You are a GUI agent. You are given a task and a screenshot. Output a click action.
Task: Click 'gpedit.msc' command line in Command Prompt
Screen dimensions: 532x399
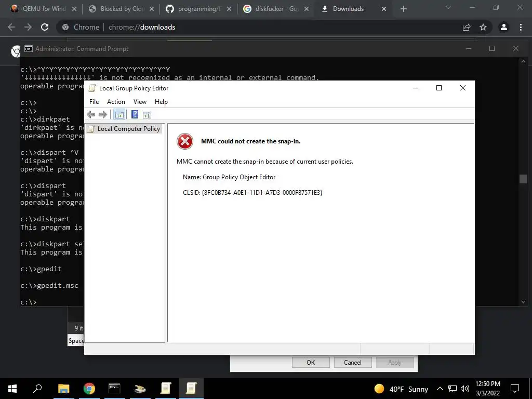49,285
